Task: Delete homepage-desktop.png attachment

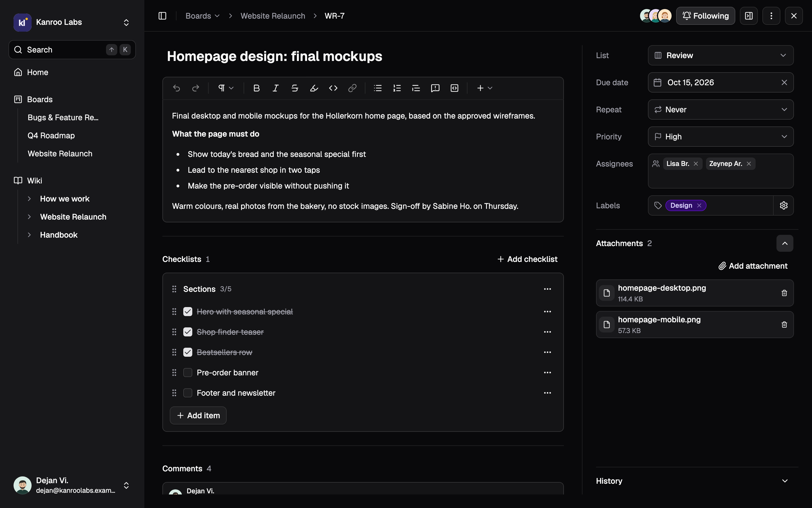Action: [784, 293]
